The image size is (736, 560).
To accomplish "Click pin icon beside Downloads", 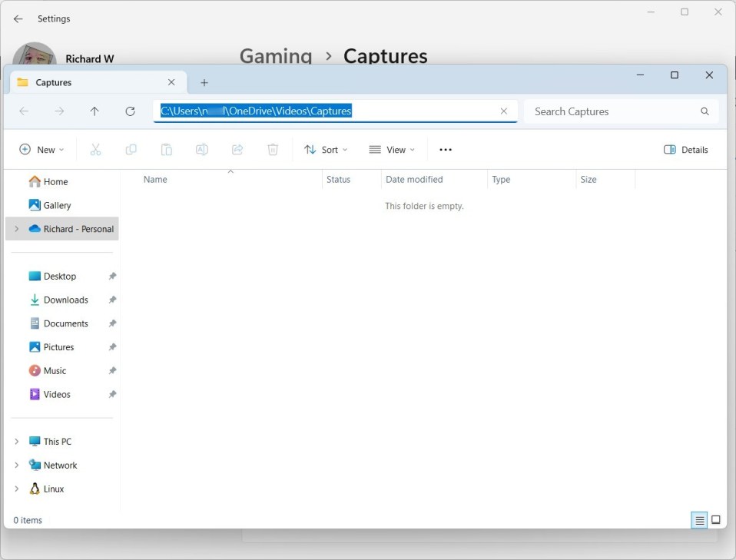I will click(x=112, y=300).
